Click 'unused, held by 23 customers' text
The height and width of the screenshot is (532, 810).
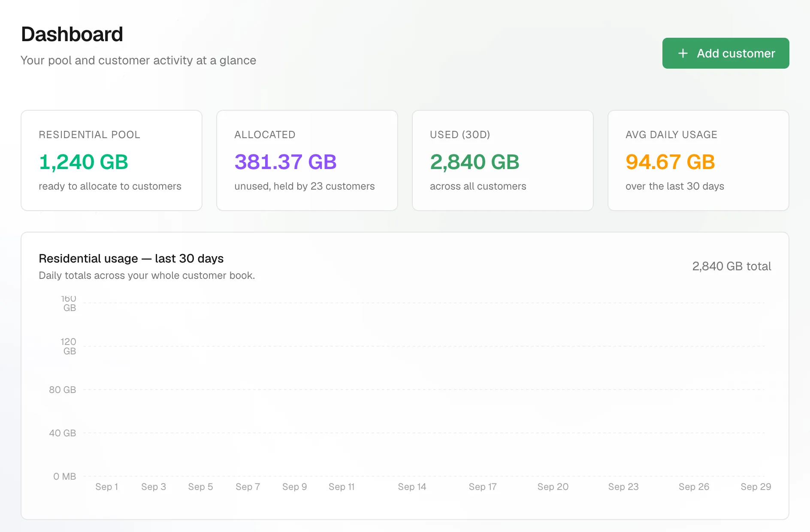pos(305,186)
